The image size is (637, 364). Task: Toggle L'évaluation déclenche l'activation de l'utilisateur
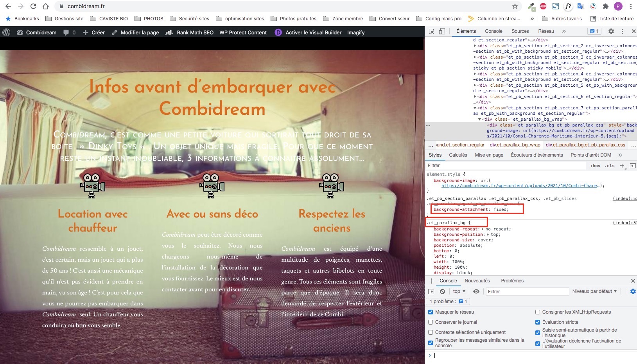point(538,344)
